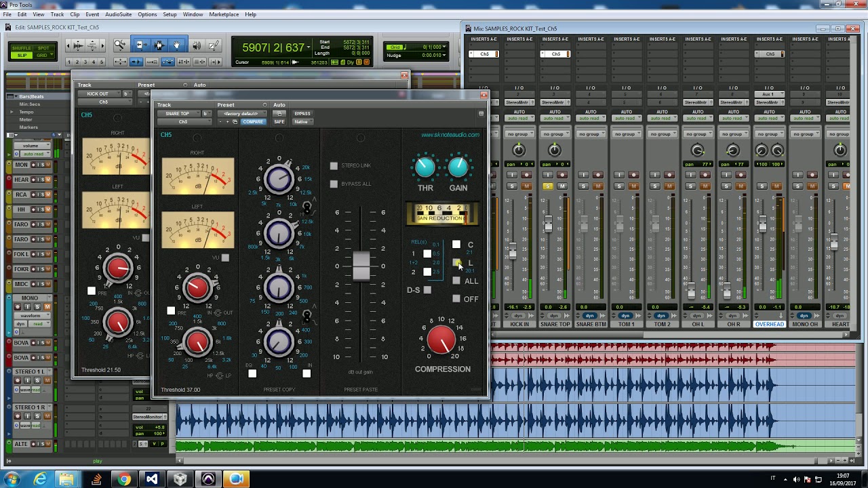Screen dimensions: 868x488
Task: Click the plugin automation enable icon under Auto
Action: [279, 114]
